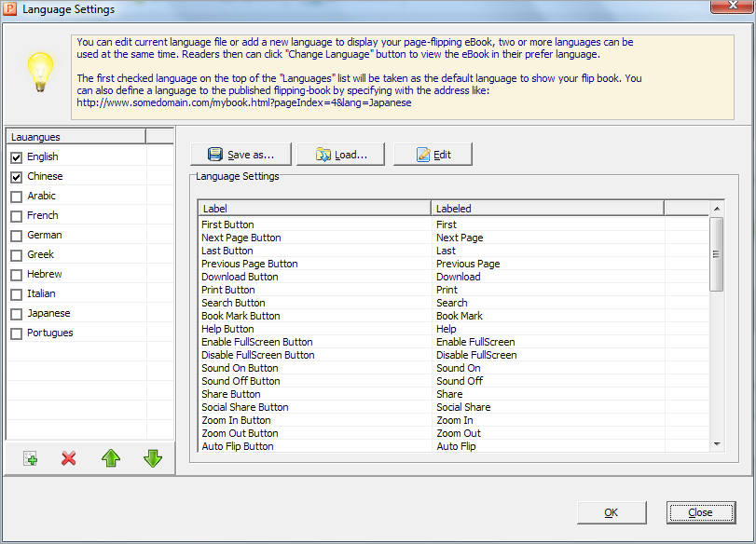
Task: Click the Close button
Action: point(701,512)
